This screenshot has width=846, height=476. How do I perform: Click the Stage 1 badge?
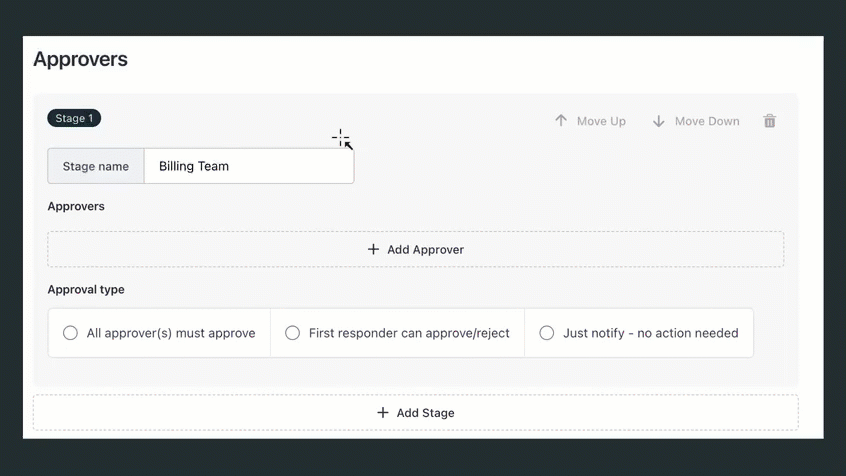pos(74,118)
